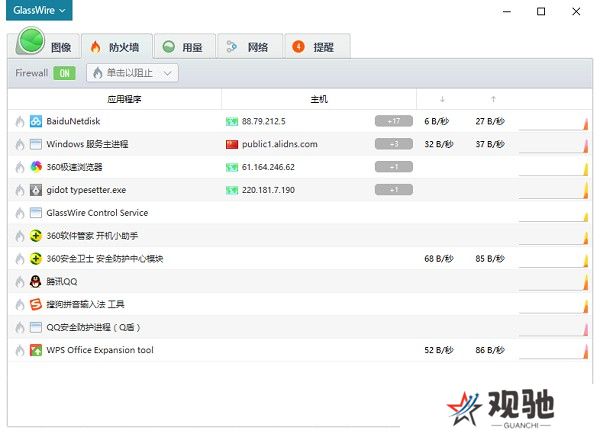This screenshot has width=600, height=434.
Task: Select the 360软件管家 开机小助手 row name
Action: (x=92, y=236)
